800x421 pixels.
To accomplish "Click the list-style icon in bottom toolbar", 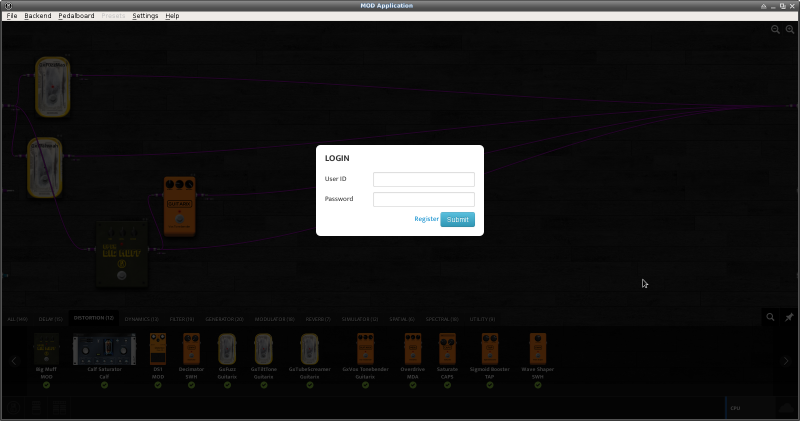I will point(36,407).
